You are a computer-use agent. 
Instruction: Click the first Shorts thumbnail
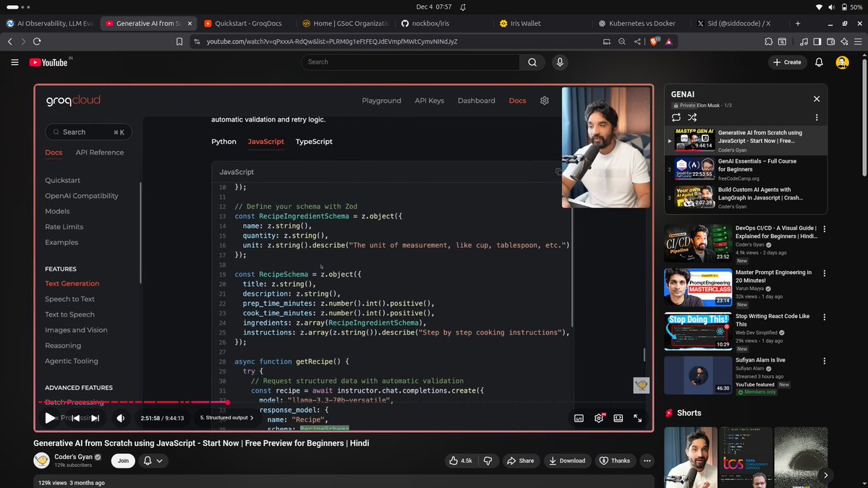pyautogui.click(x=689, y=457)
